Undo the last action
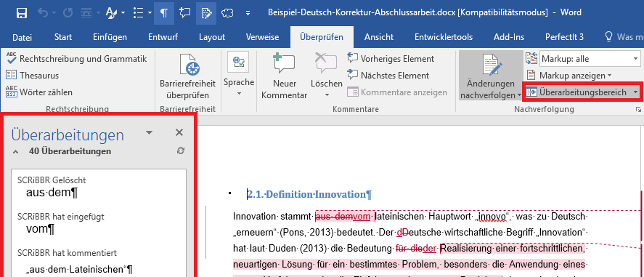The width and height of the screenshot is (644, 277). click(x=43, y=13)
